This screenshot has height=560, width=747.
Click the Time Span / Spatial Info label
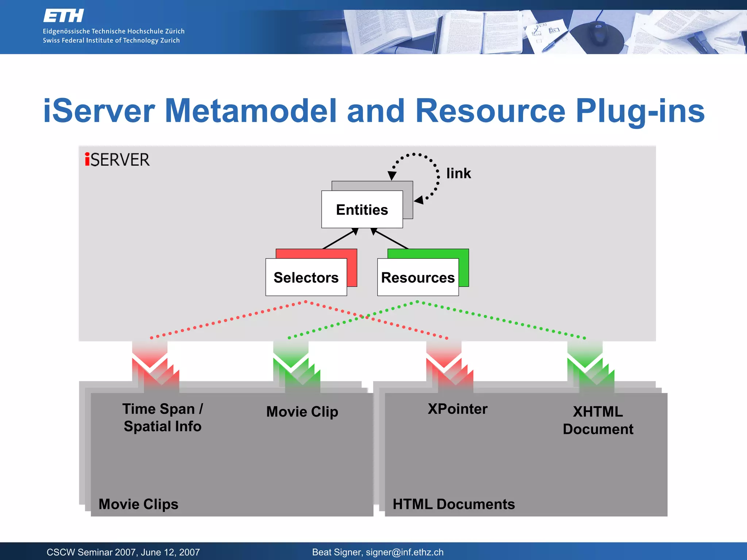coord(163,417)
